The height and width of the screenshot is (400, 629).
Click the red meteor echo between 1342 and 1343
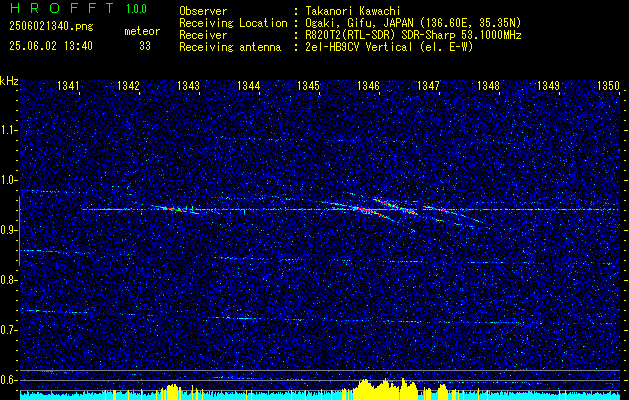click(172, 209)
